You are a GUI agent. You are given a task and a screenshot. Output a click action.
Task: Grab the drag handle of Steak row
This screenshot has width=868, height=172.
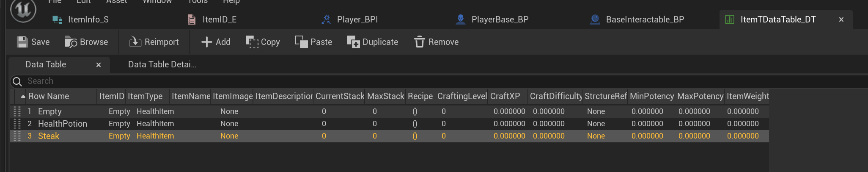(x=17, y=136)
